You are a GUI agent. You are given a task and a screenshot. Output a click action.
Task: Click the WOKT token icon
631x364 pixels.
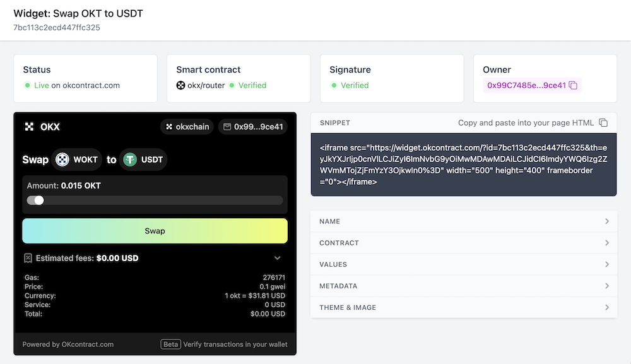click(62, 160)
